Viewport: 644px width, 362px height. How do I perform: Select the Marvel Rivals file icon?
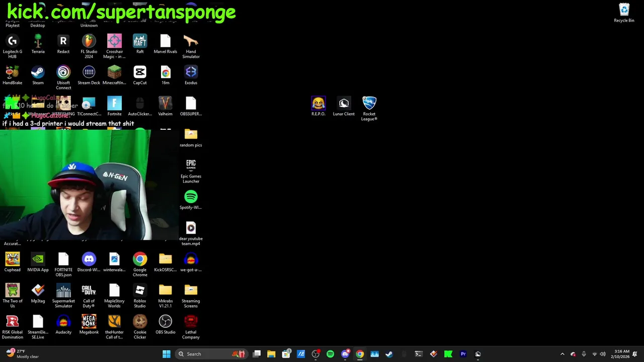coord(165,44)
